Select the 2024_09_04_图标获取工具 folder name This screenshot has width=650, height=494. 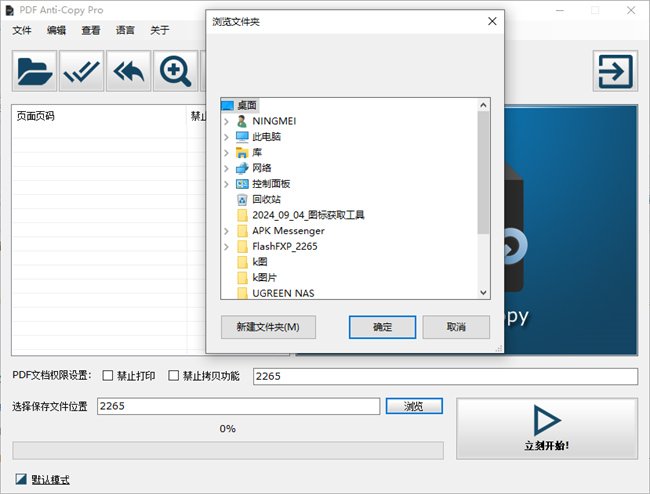(x=308, y=215)
